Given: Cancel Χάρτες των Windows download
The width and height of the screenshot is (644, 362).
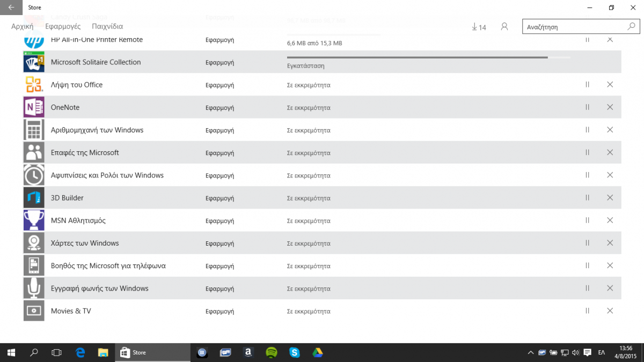Looking at the screenshot, I should point(610,243).
